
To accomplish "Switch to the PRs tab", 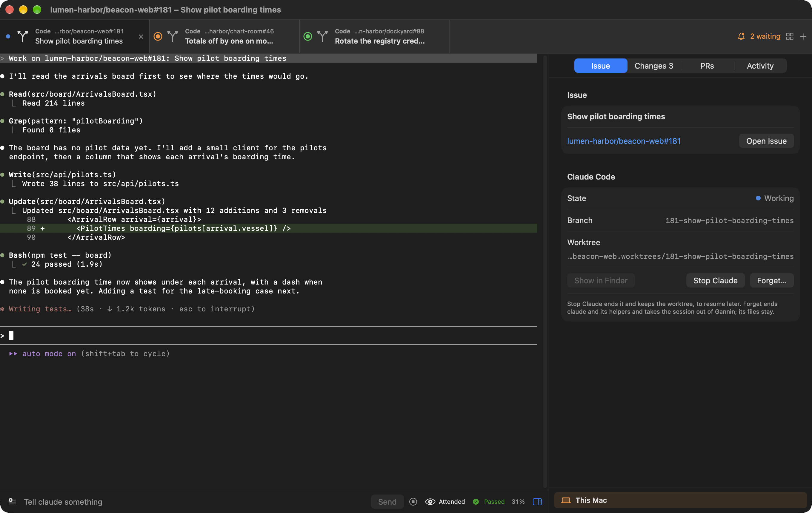I will coord(707,66).
